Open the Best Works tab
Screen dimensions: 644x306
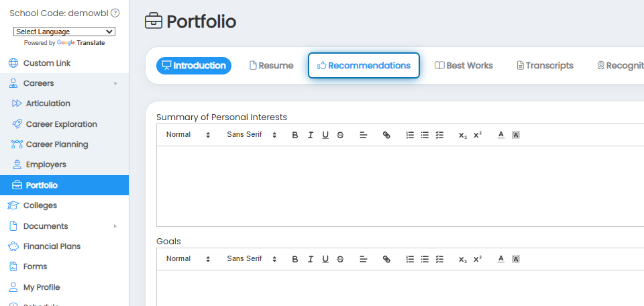464,65
